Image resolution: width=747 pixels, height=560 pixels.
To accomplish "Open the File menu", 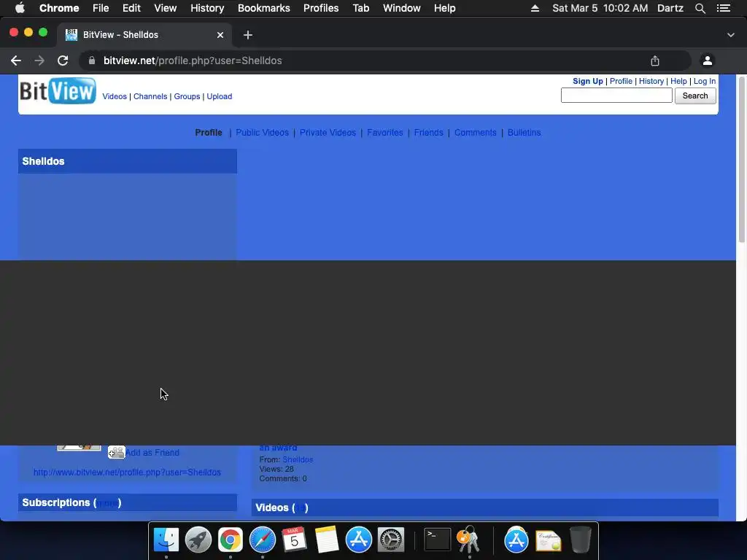I will click(101, 8).
